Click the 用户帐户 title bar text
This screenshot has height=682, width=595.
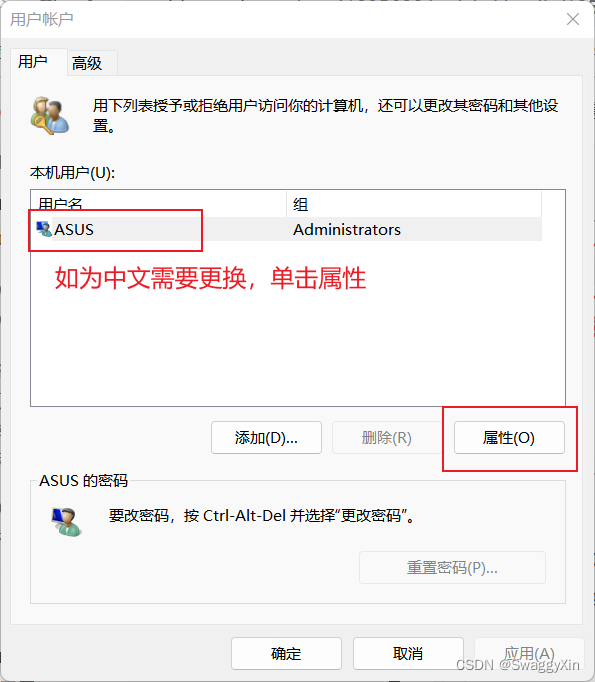tap(42, 20)
